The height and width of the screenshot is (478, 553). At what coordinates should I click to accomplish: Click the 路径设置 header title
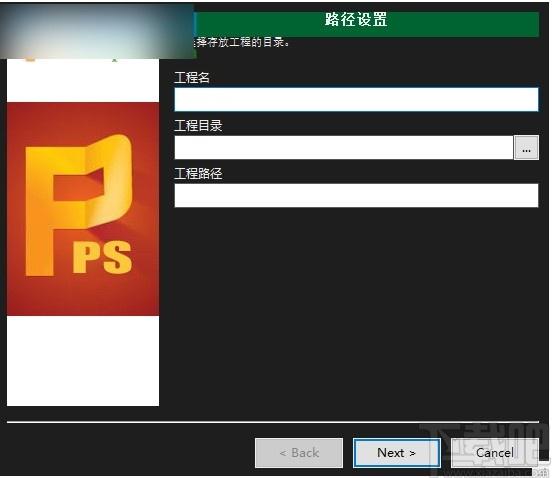coord(356,19)
